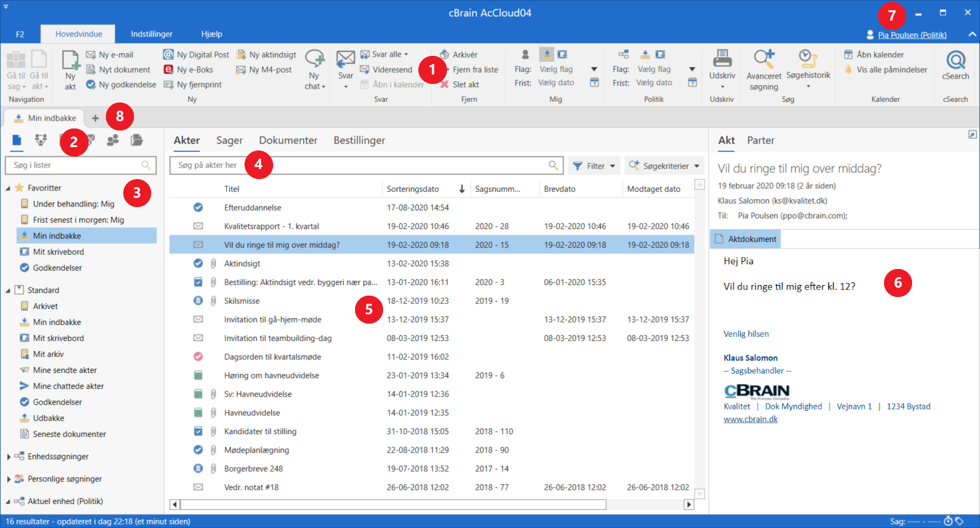Create a new record with Ny akt
Screen dimensions: 980x528
click(71, 69)
